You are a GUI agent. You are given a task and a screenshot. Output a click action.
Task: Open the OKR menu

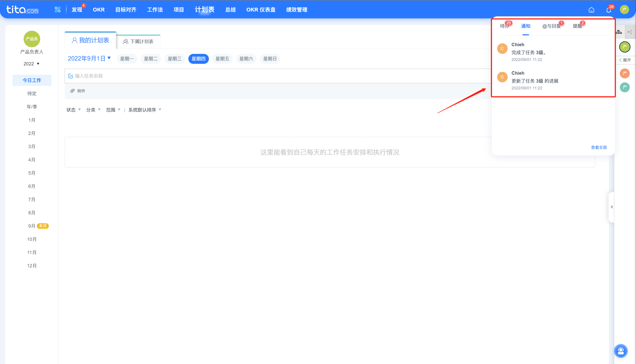99,10
